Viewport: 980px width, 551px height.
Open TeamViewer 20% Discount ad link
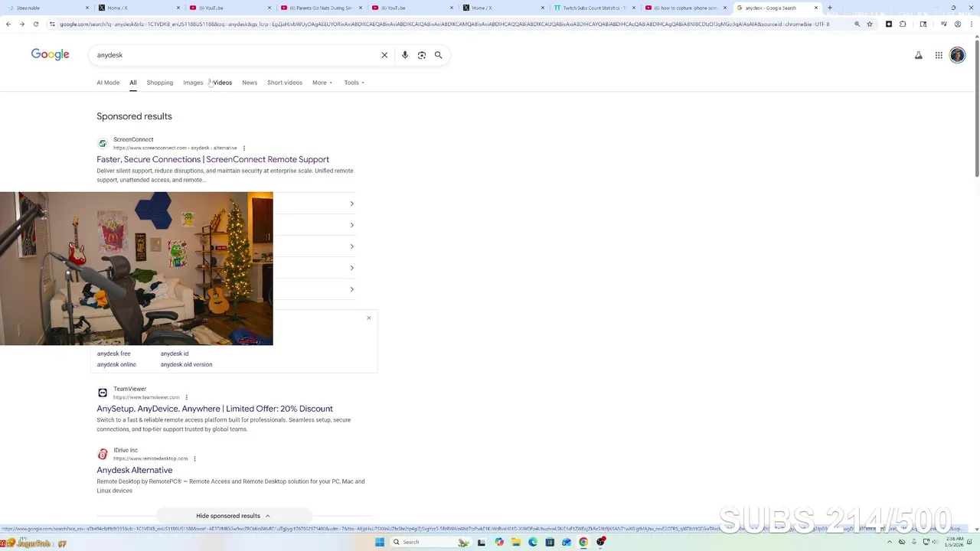214,409
